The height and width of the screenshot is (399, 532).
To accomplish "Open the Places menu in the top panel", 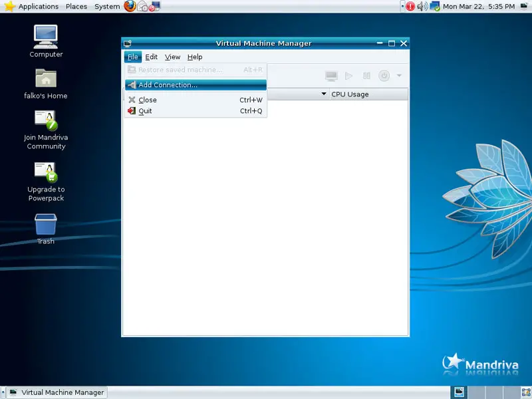I will click(76, 7).
